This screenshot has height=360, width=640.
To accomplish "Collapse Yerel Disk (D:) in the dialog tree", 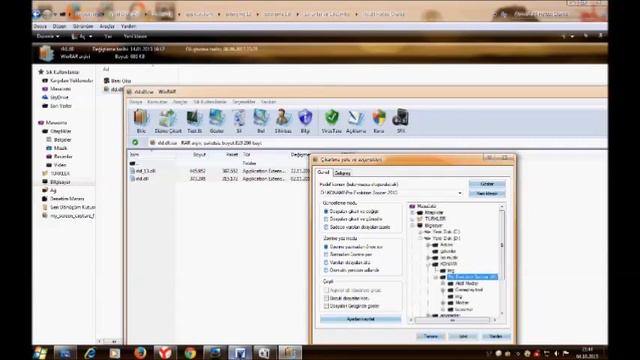I will coord(420,238).
